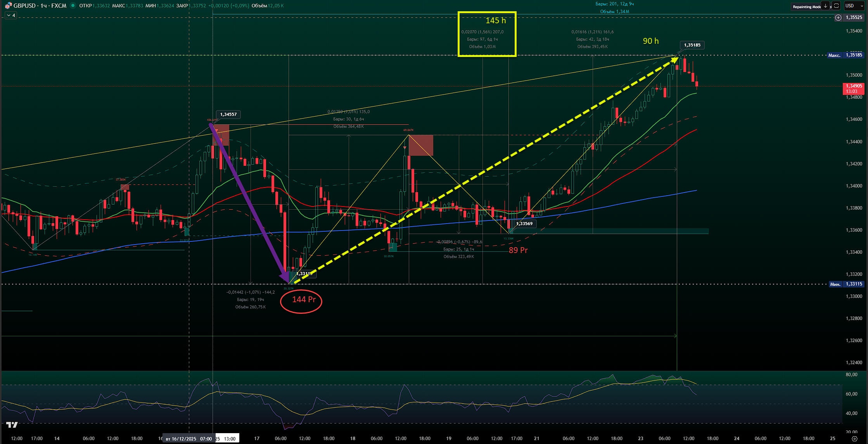The image size is (868, 444).
Task: Click the 1,35185 price callout at the high
Action: point(692,45)
